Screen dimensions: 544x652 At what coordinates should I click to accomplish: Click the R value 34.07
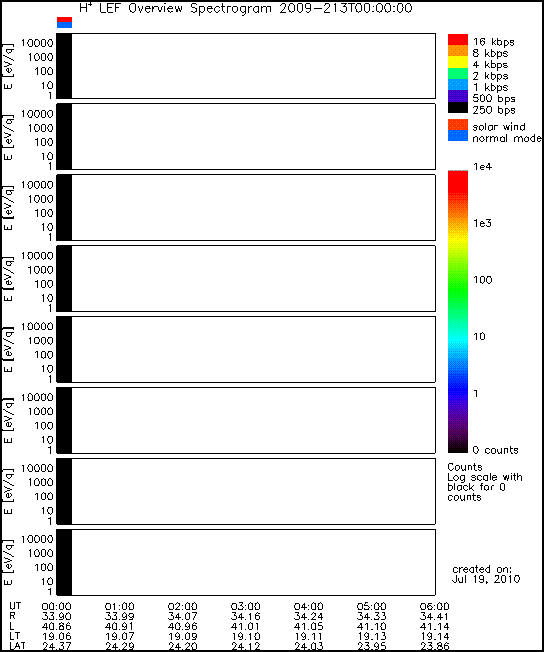click(183, 617)
